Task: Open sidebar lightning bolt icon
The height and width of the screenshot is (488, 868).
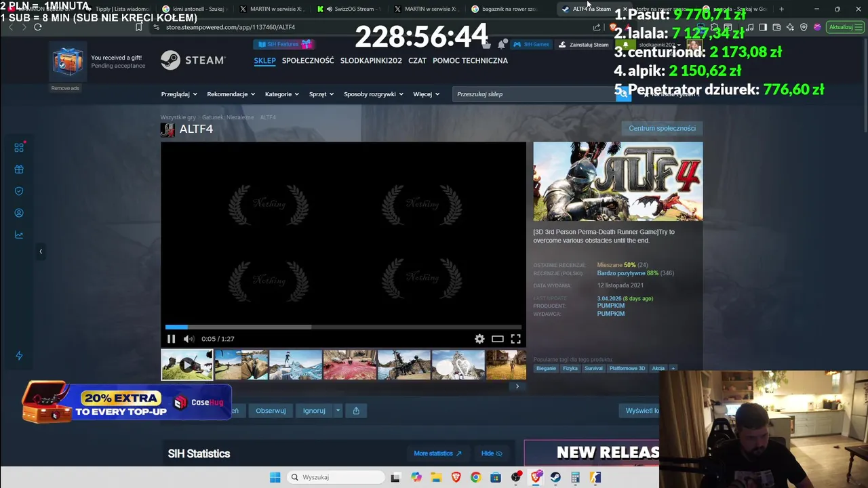Action: pyautogui.click(x=19, y=356)
